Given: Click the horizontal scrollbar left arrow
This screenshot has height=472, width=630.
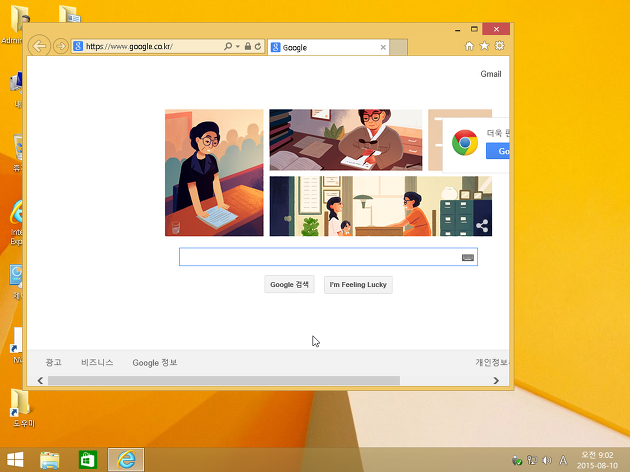Looking at the screenshot, I should [40, 380].
